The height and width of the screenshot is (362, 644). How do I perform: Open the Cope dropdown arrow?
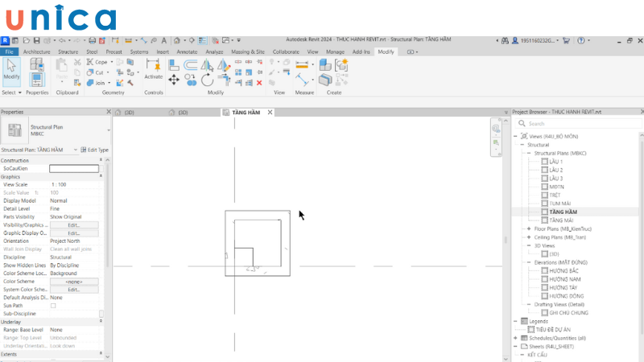(x=111, y=62)
